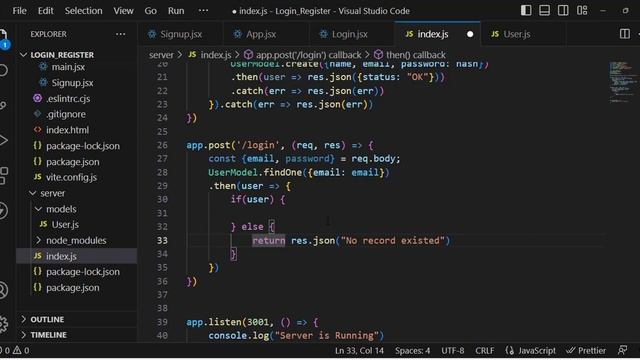Open the Run menu

[176, 11]
